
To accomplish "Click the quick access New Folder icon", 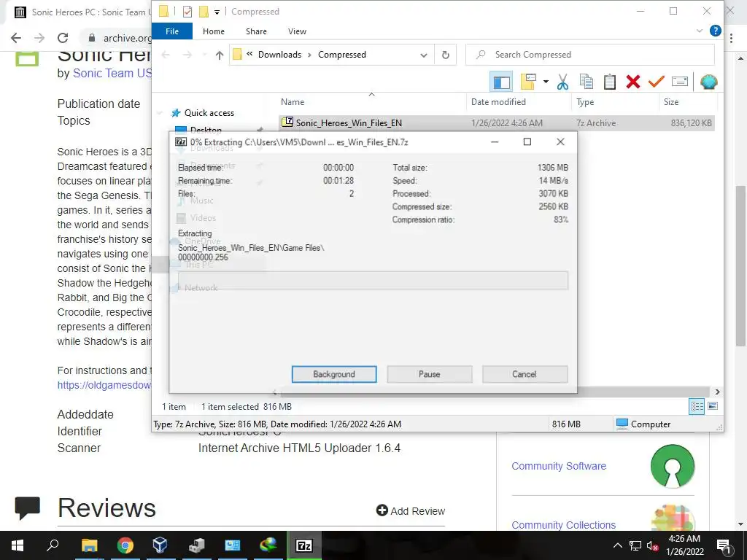I will 204,12.
